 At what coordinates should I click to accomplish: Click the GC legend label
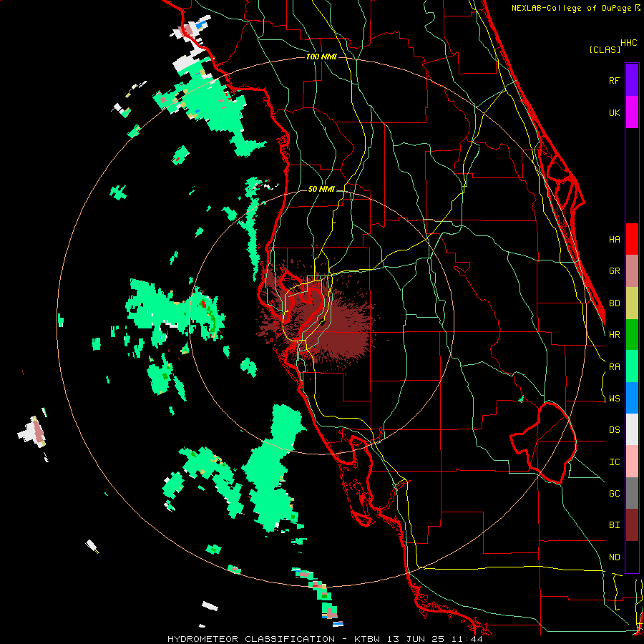(614, 493)
